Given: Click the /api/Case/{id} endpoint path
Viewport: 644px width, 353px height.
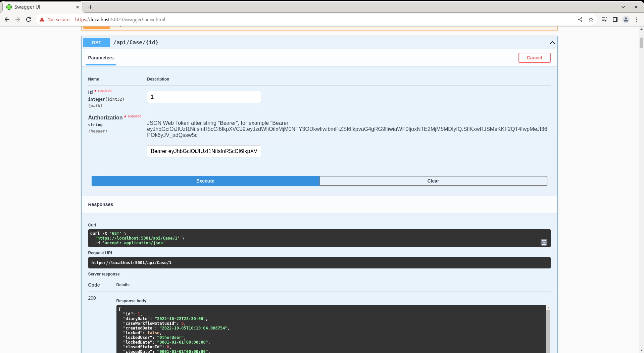Looking at the screenshot, I should pos(136,43).
